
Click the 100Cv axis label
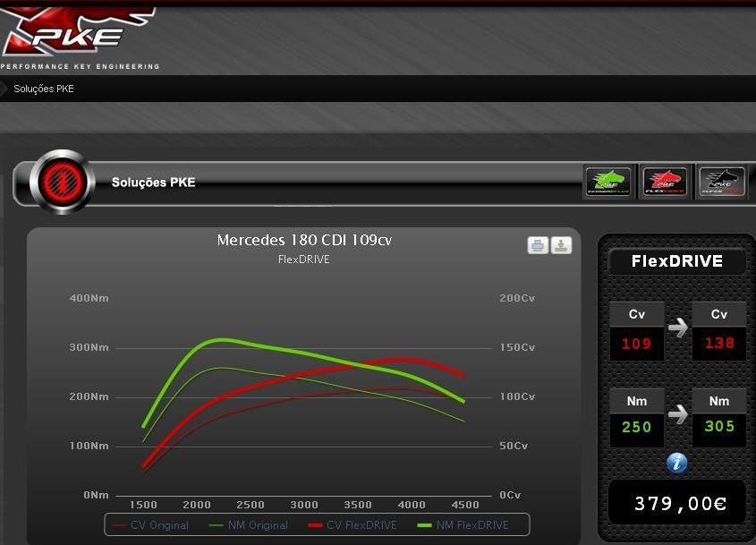[517, 396]
